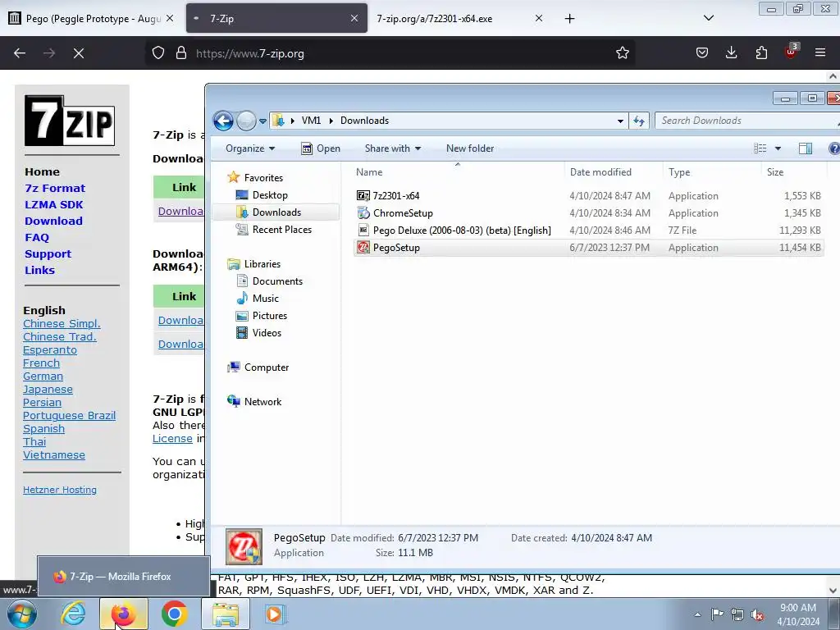Go back in Explorer window
840x630 pixels.
(x=223, y=121)
